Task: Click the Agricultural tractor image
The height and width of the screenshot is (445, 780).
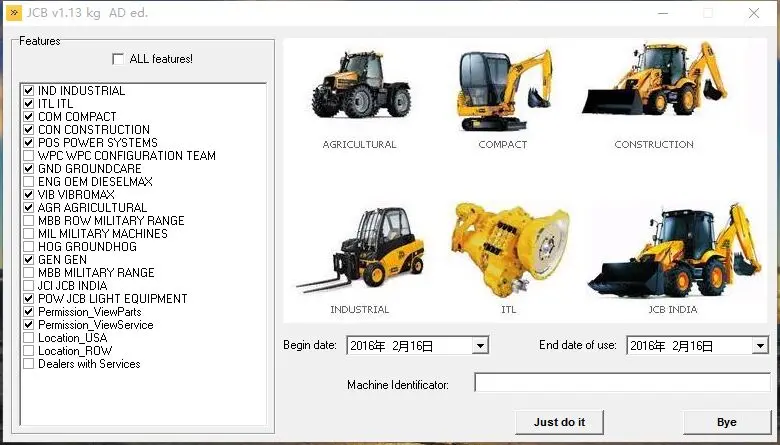Action: click(x=361, y=85)
